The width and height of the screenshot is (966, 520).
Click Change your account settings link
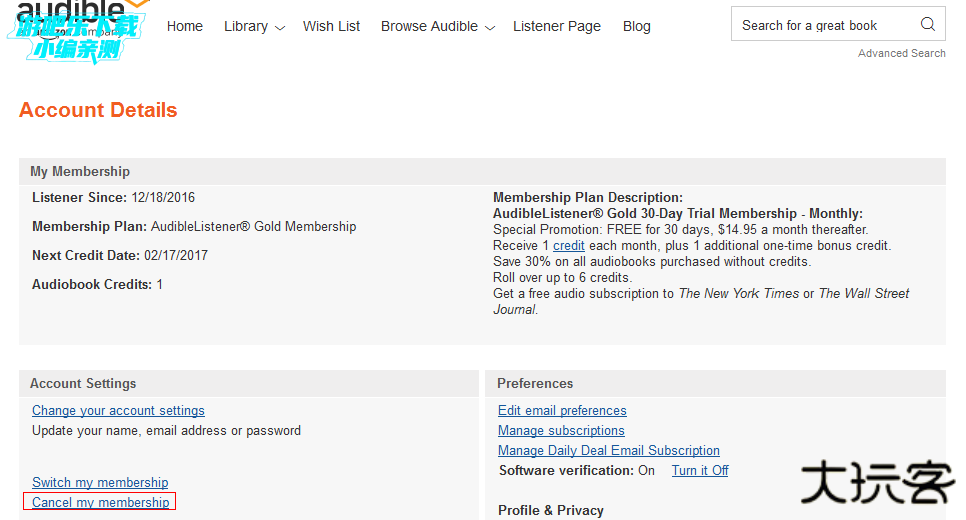click(x=118, y=411)
